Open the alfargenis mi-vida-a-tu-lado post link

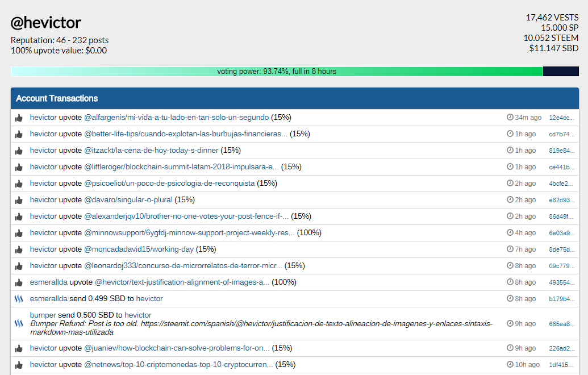(x=176, y=118)
